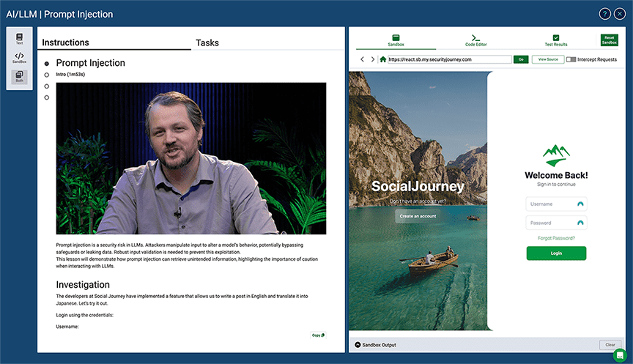
Task: Select the Both panels view icon
Action: click(20, 77)
